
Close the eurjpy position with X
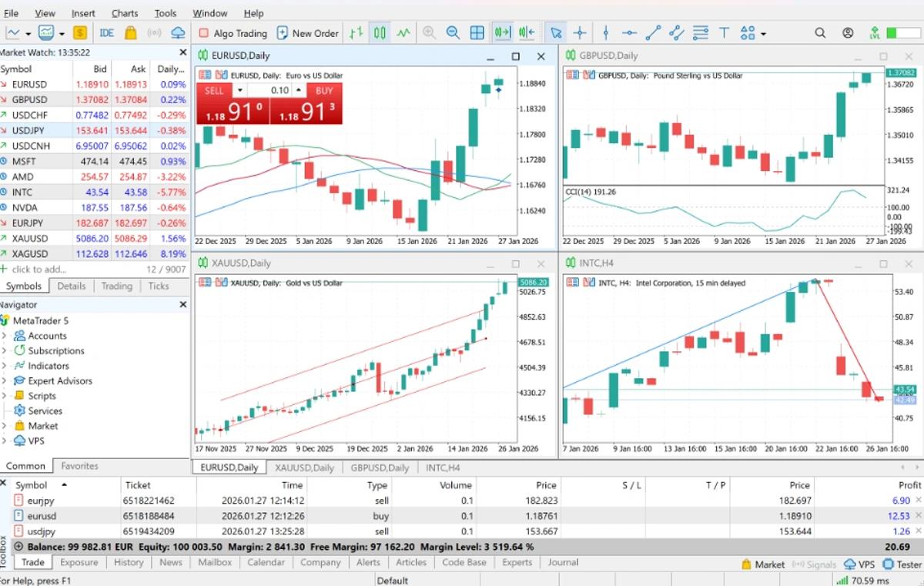(x=918, y=501)
